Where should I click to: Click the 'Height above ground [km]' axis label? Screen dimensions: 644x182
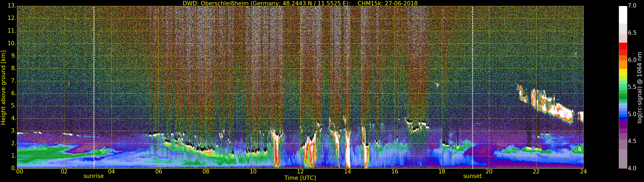pos(3,88)
